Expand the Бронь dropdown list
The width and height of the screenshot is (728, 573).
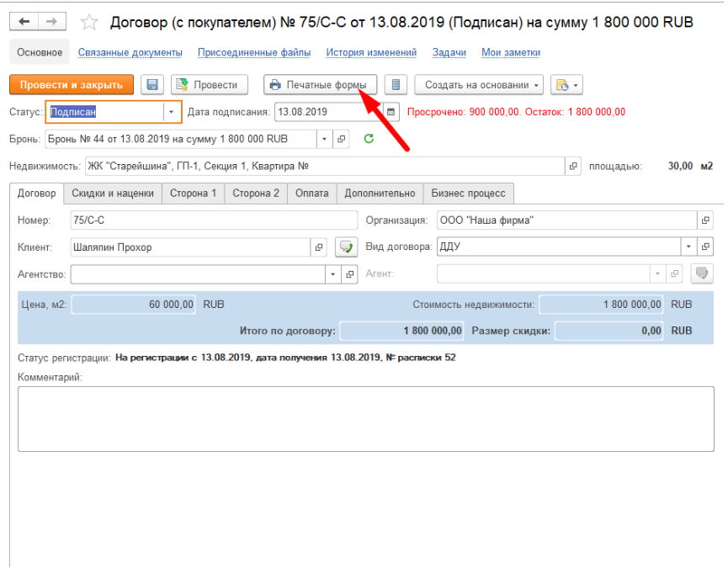(x=325, y=139)
